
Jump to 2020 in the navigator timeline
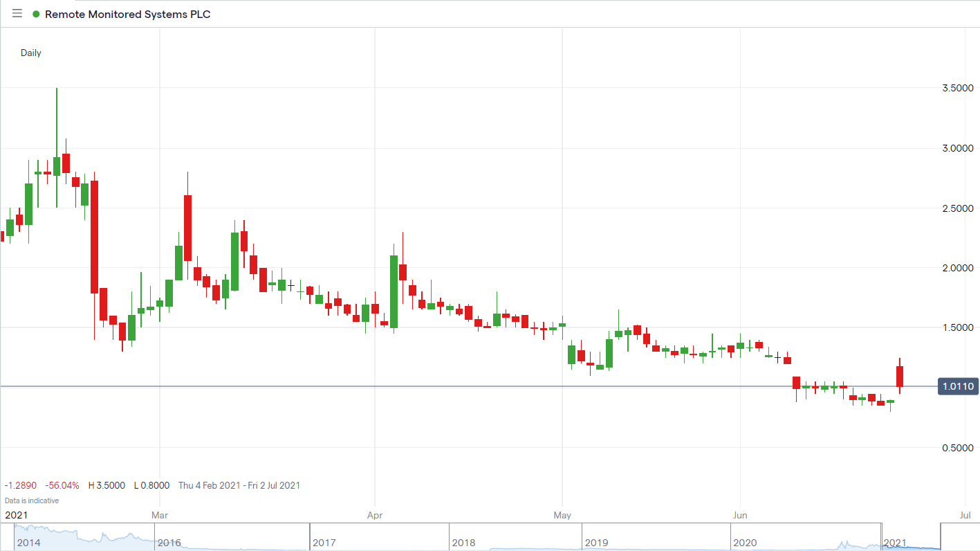(745, 543)
